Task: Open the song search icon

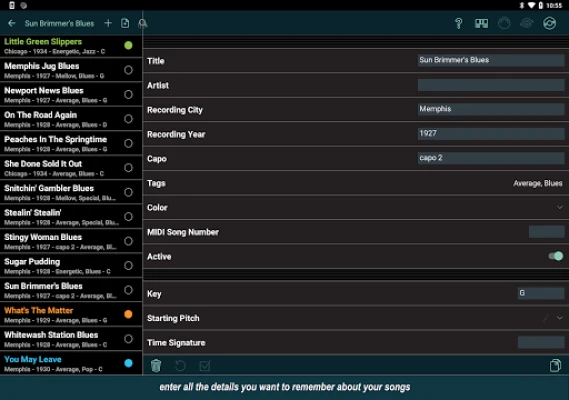Action: pyautogui.click(x=143, y=24)
